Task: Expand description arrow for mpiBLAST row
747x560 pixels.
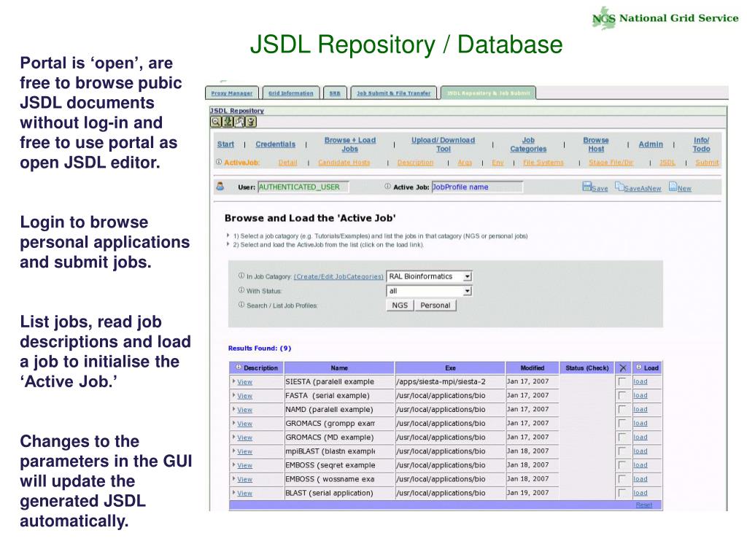Action: (234, 451)
